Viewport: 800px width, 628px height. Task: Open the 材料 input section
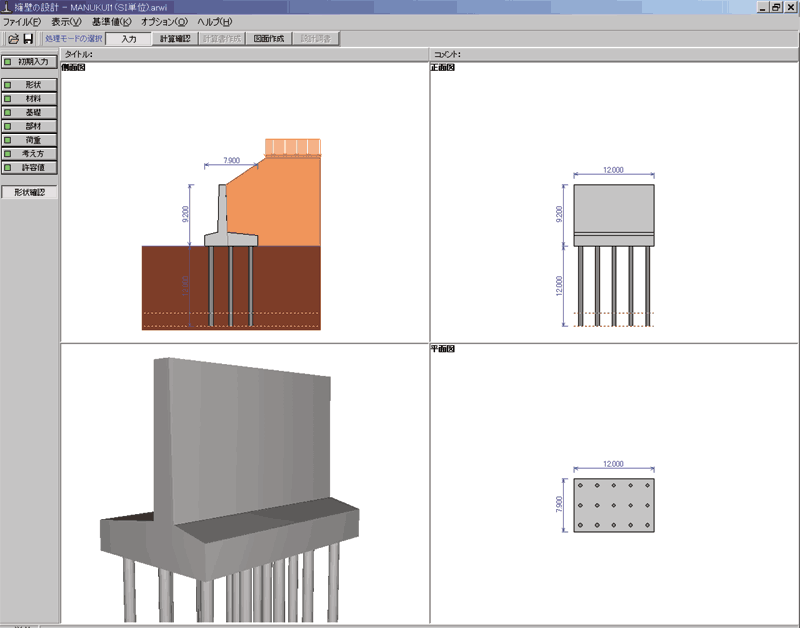(x=29, y=99)
